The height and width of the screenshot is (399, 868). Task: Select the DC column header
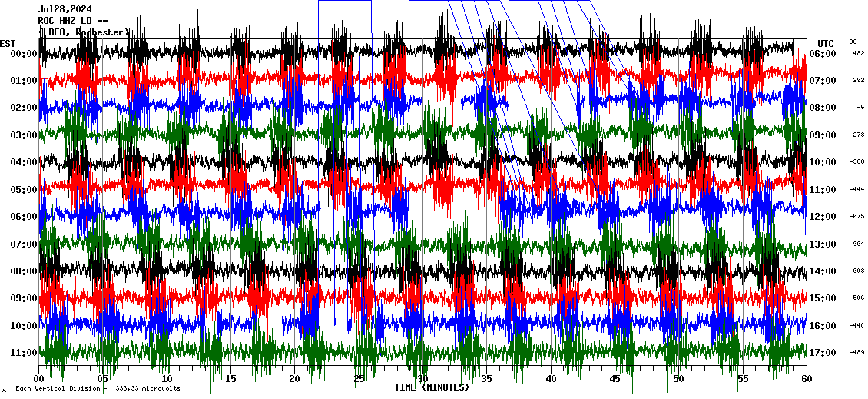pyautogui.click(x=853, y=42)
